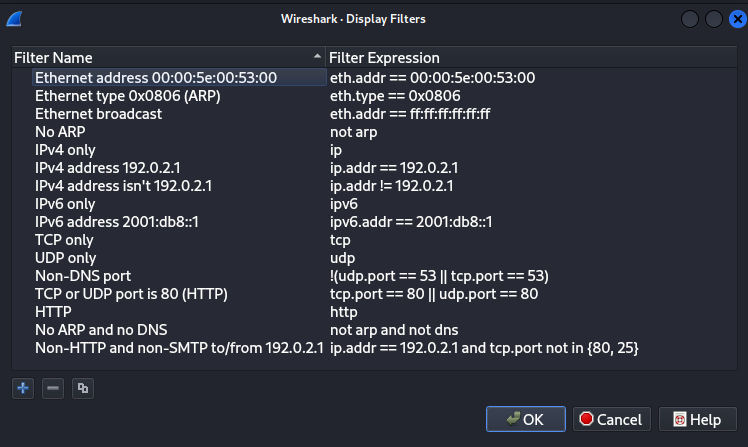
Task: Select the IPv6 only filter name
Action: 65,204
